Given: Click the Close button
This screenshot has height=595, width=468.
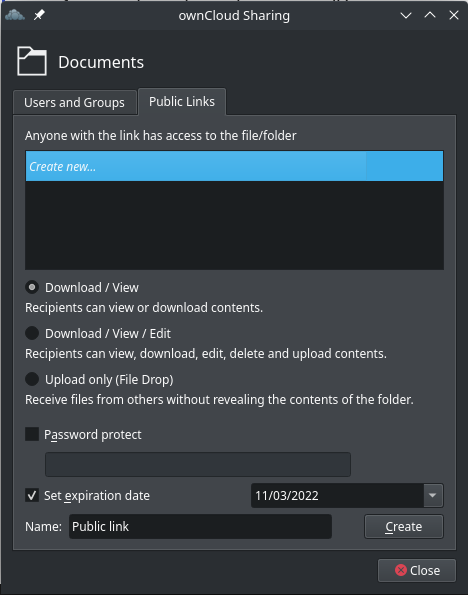Looking at the screenshot, I should click(x=417, y=570).
